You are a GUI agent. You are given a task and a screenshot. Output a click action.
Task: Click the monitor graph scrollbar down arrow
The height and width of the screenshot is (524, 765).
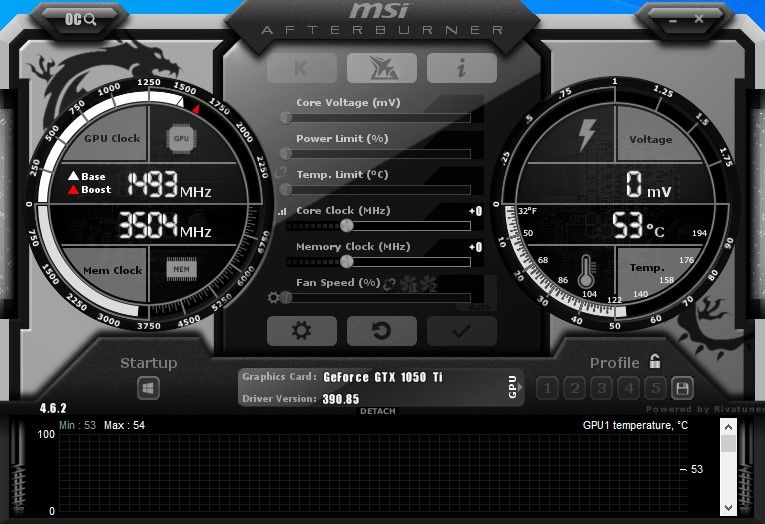(x=728, y=510)
